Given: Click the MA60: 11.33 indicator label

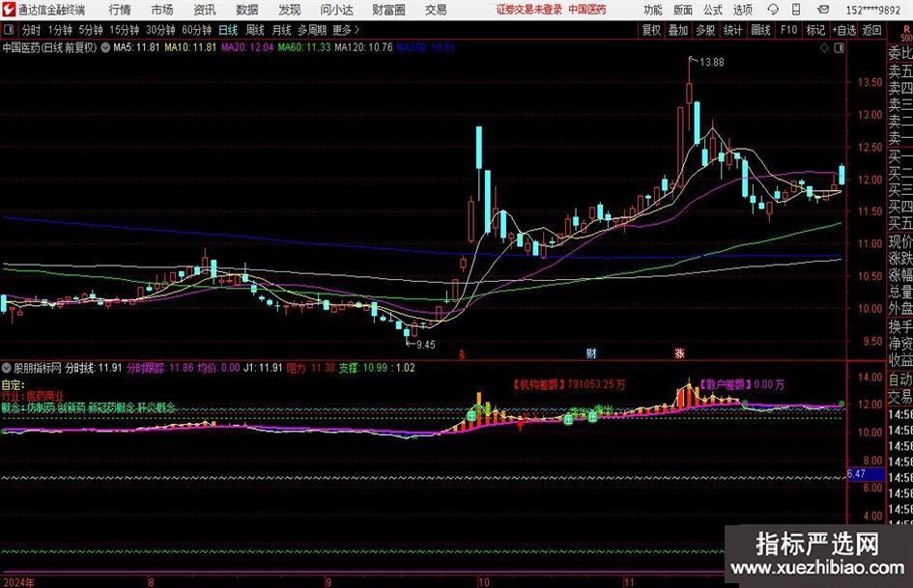Looking at the screenshot, I should coord(304,47).
